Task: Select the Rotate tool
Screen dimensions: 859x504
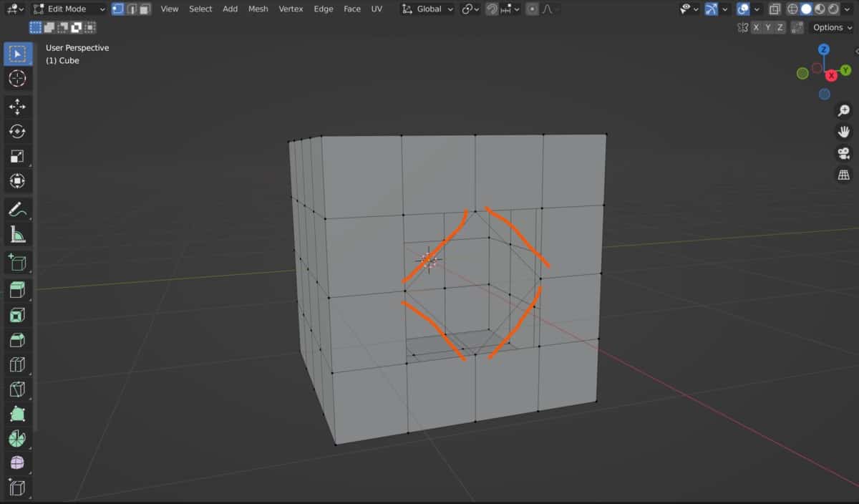Action: pos(17,132)
